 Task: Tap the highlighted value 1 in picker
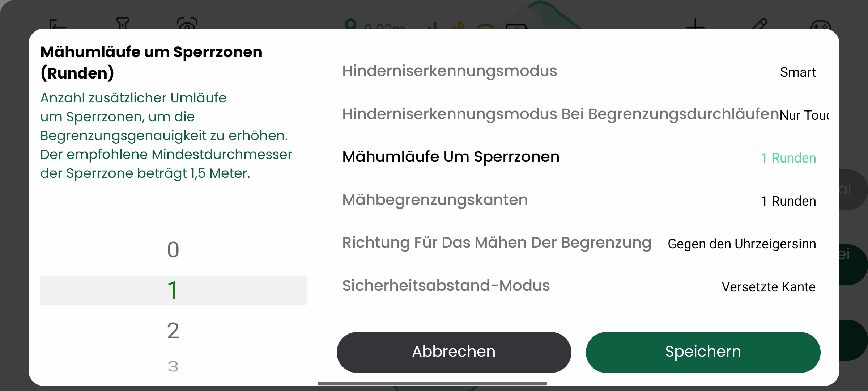173,290
